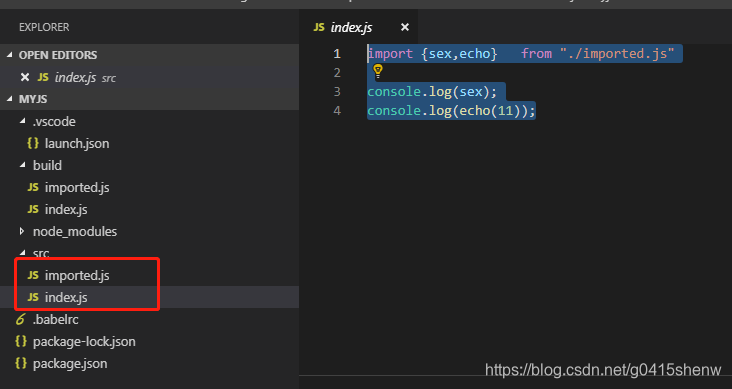
Task: Click the EXPLORER panel title
Action: [x=44, y=27]
